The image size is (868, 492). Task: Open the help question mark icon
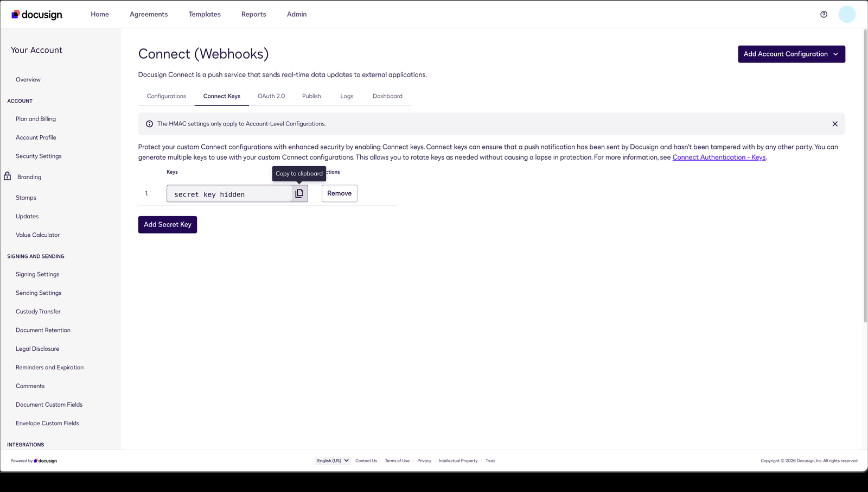click(x=824, y=15)
